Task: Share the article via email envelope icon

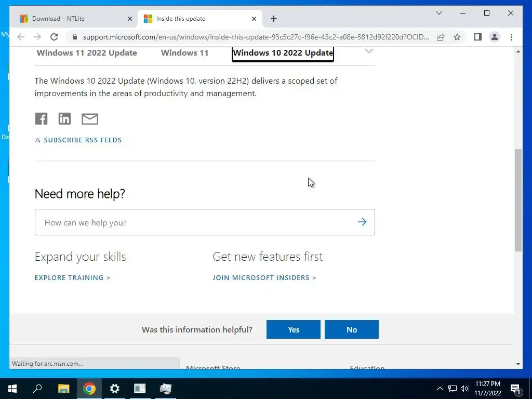Action: tap(90, 119)
